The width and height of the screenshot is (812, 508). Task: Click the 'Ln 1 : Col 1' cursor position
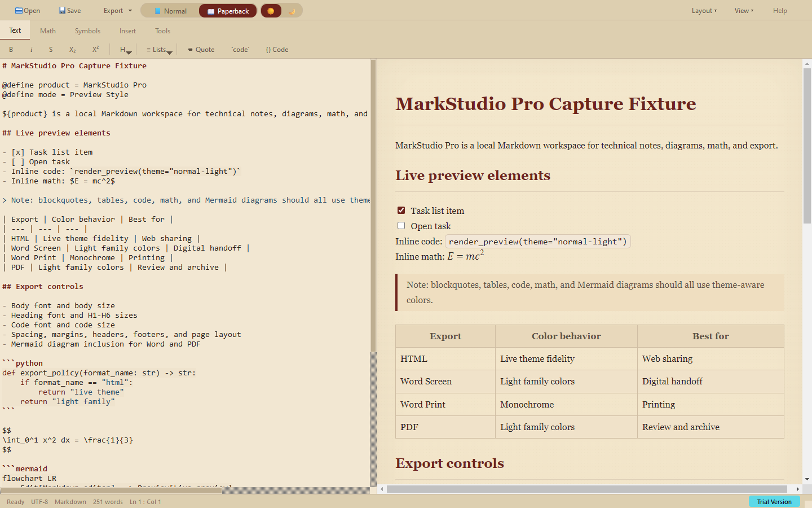[x=145, y=502]
